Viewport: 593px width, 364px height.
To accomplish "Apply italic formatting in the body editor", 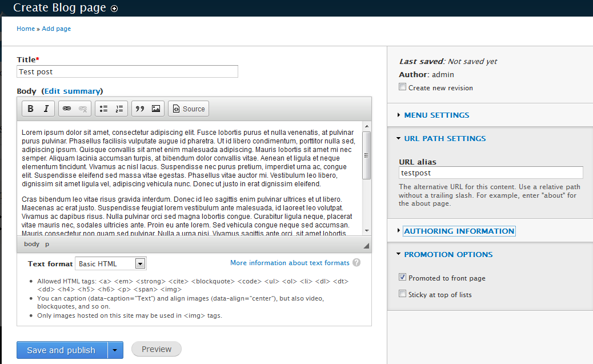I will coord(45,108).
